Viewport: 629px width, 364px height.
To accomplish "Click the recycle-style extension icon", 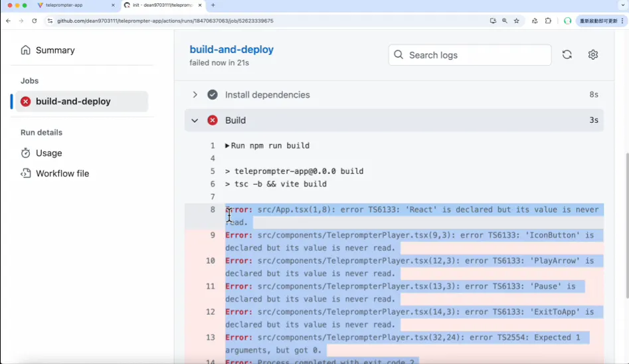I will pos(535,21).
